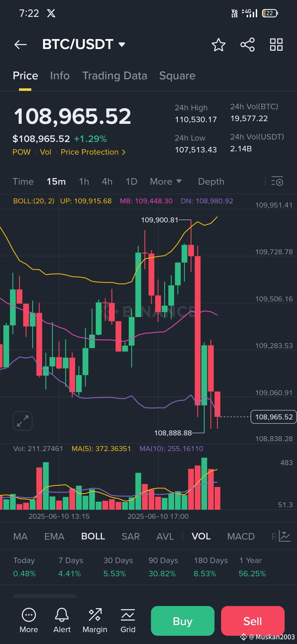The width and height of the screenshot is (297, 644).
Task: Toggle the BOLL indicator
Action: click(x=93, y=536)
